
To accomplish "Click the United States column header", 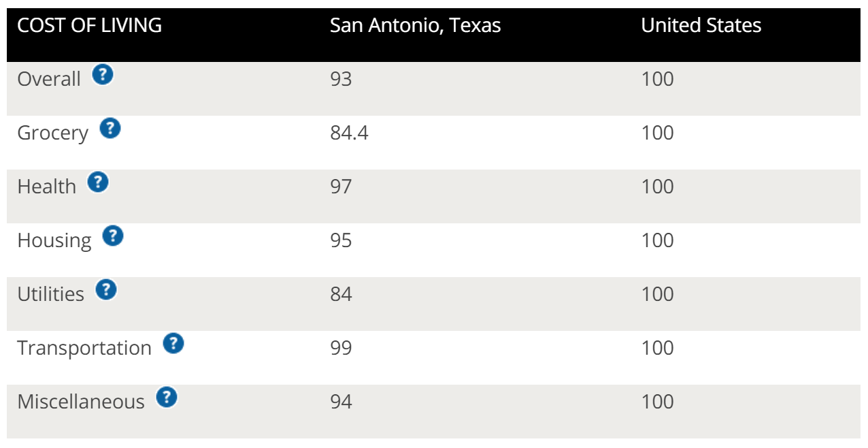I will tap(701, 26).
